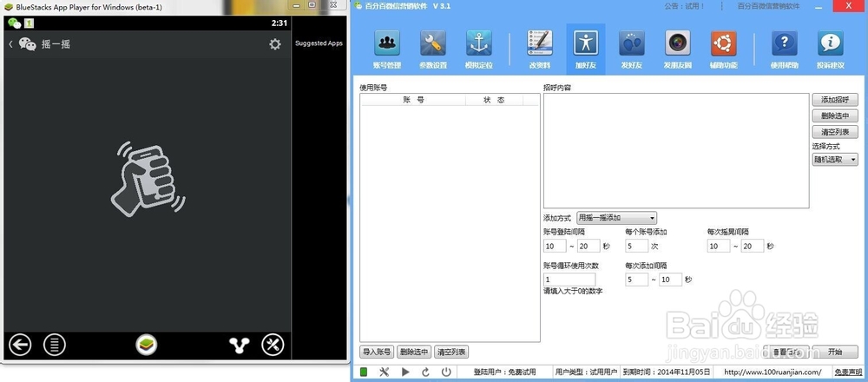Click 到期时间：2014年11月05日 status text
This screenshot has width=868, height=382.
(x=666, y=372)
